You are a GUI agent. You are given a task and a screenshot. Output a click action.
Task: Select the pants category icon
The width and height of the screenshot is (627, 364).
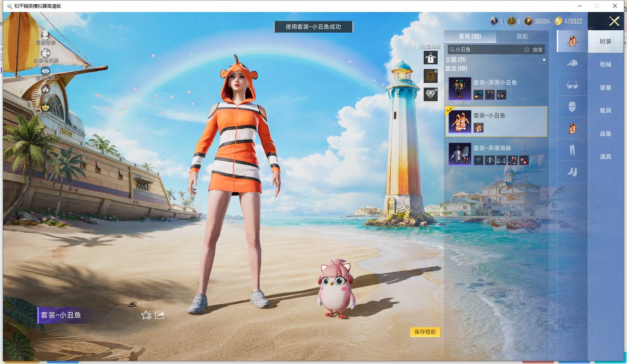(572, 150)
